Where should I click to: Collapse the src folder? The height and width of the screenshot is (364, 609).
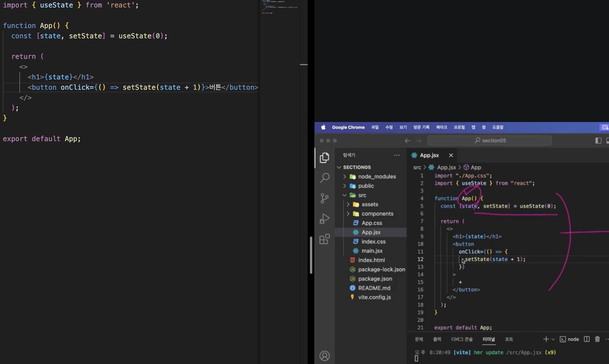tap(345, 195)
